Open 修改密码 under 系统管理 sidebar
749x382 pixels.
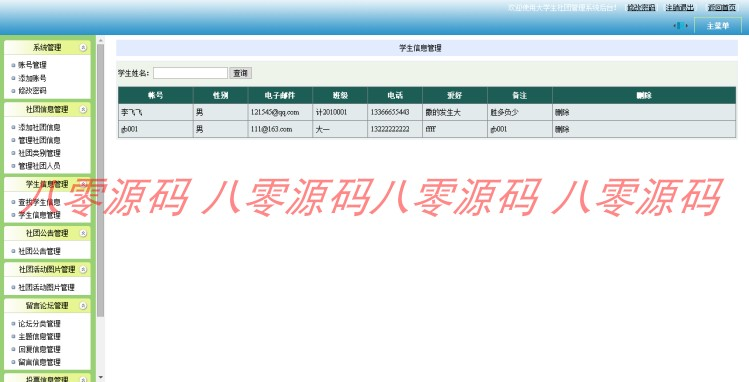32,90
